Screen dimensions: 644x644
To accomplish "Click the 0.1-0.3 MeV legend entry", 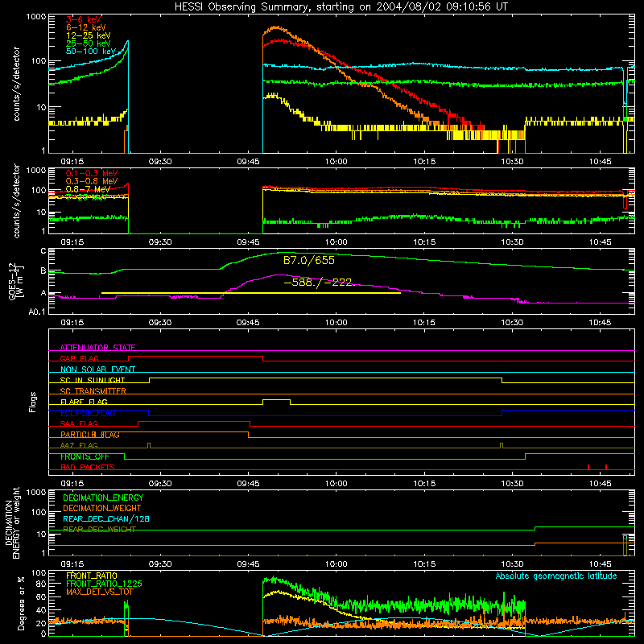I will [x=92, y=173].
